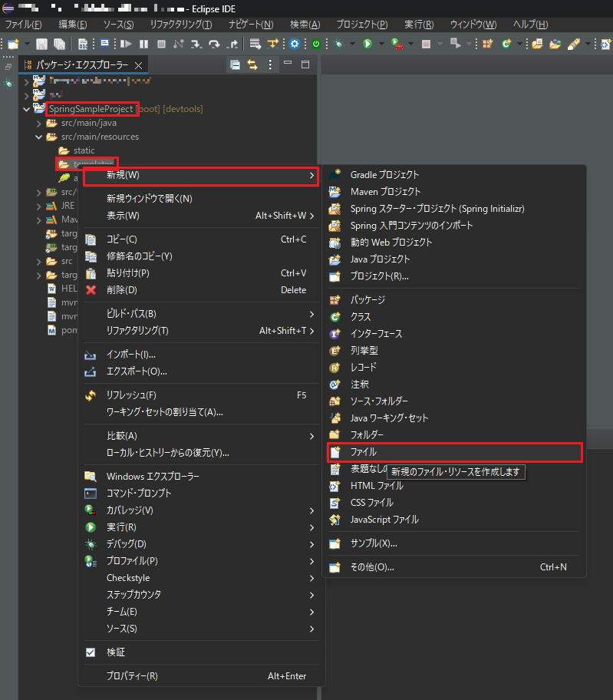Open ナビゲート(N) in the menu bar
The image size is (613, 700).
point(251,25)
